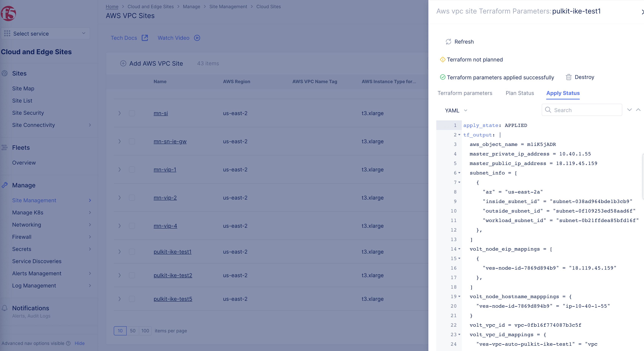Select 50 items per page option
Screen dimensions: 644x351
pyautogui.click(x=132, y=330)
